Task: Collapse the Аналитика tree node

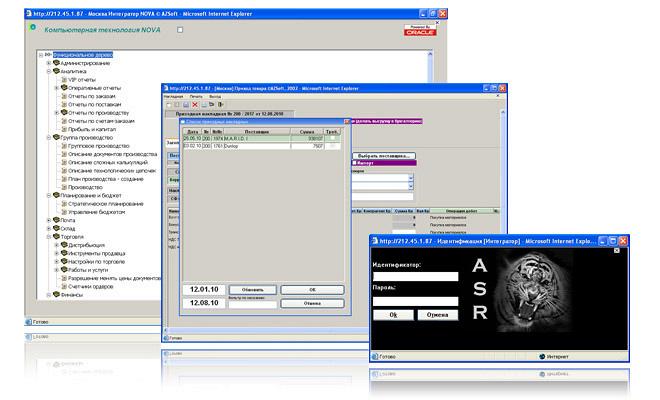Action: pyautogui.click(x=47, y=72)
